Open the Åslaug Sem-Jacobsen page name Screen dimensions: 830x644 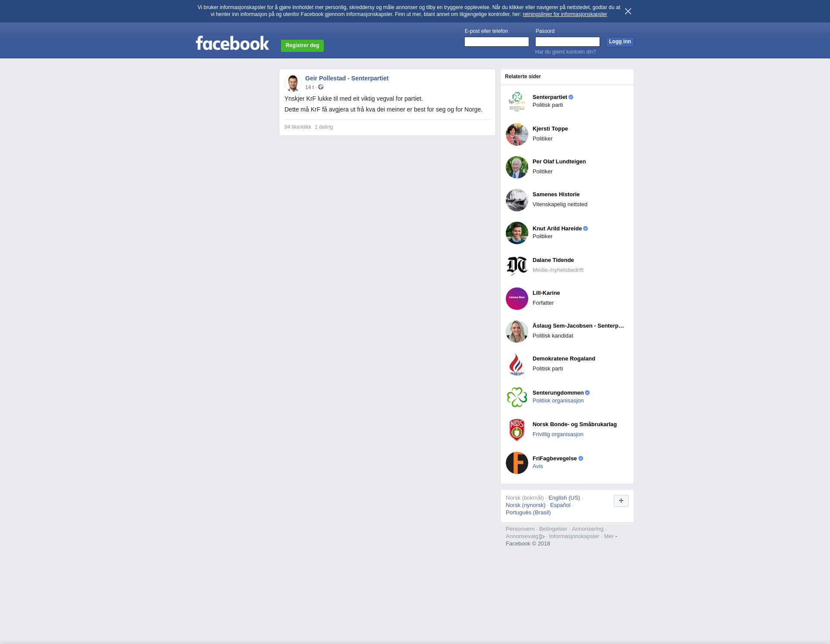[578, 326]
